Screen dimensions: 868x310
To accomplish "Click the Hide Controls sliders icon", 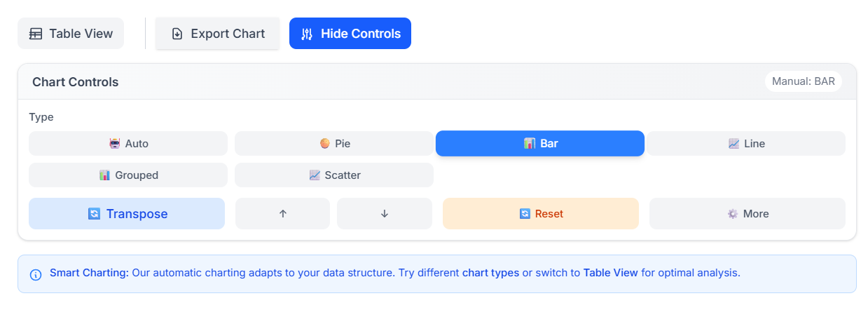I will pos(307,34).
